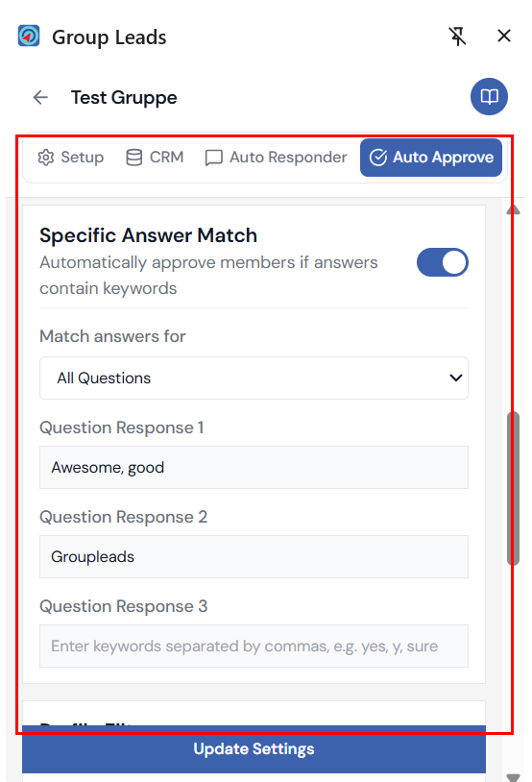Disable the Specific Answer Match toggle
532x782 pixels.
coord(443,262)
